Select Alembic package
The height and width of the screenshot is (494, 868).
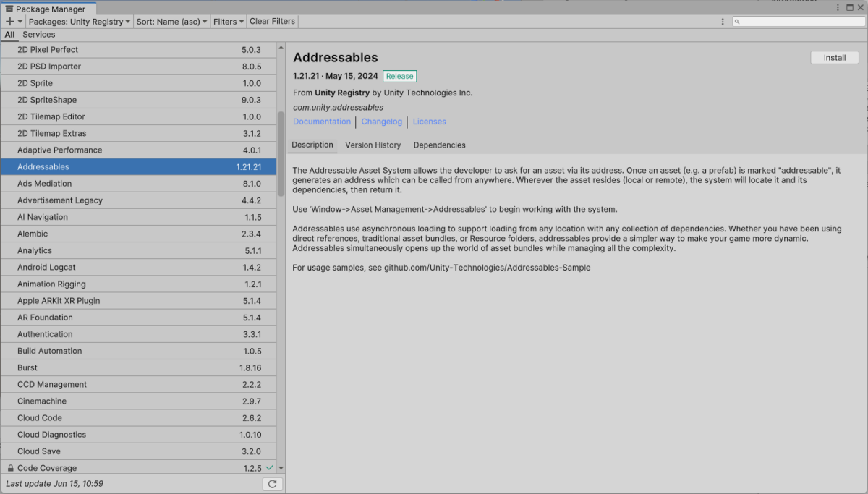point(138,234)
